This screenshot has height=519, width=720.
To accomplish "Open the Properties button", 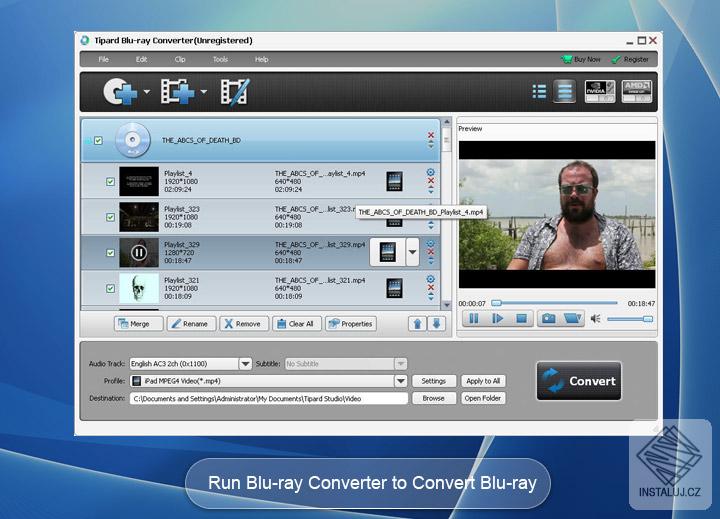I will tap(351, 324).
